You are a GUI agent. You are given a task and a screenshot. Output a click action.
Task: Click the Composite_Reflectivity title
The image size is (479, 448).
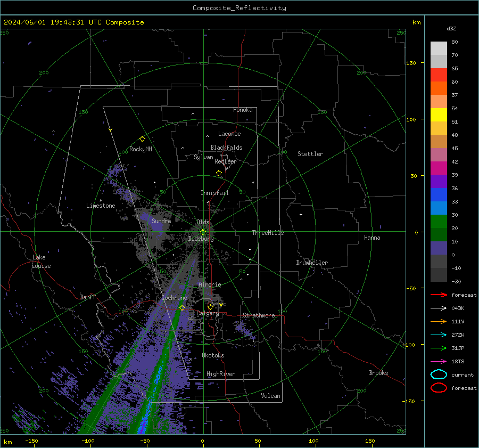[x=240, y=8]
